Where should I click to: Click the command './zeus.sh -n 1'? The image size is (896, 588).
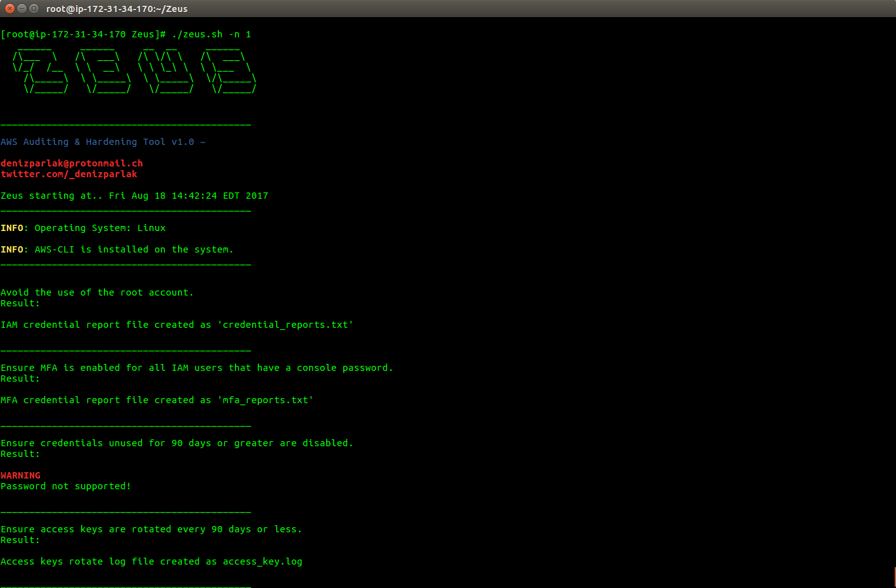coord(211,34)
